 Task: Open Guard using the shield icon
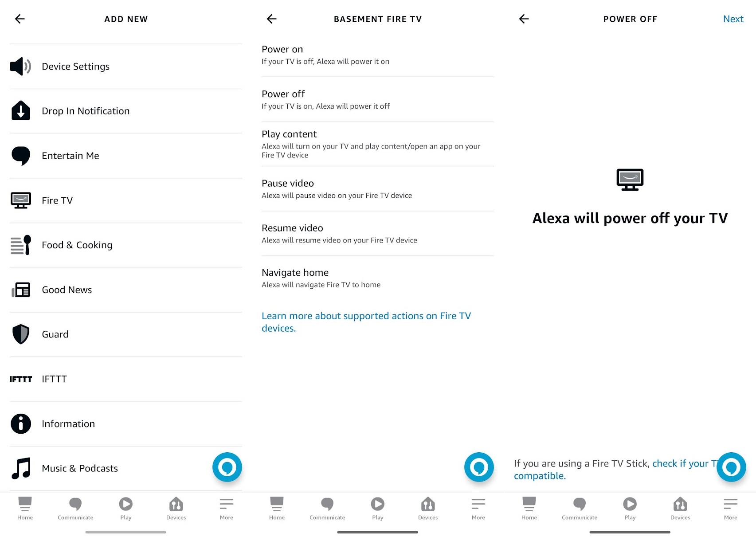(x=20, y=334)
